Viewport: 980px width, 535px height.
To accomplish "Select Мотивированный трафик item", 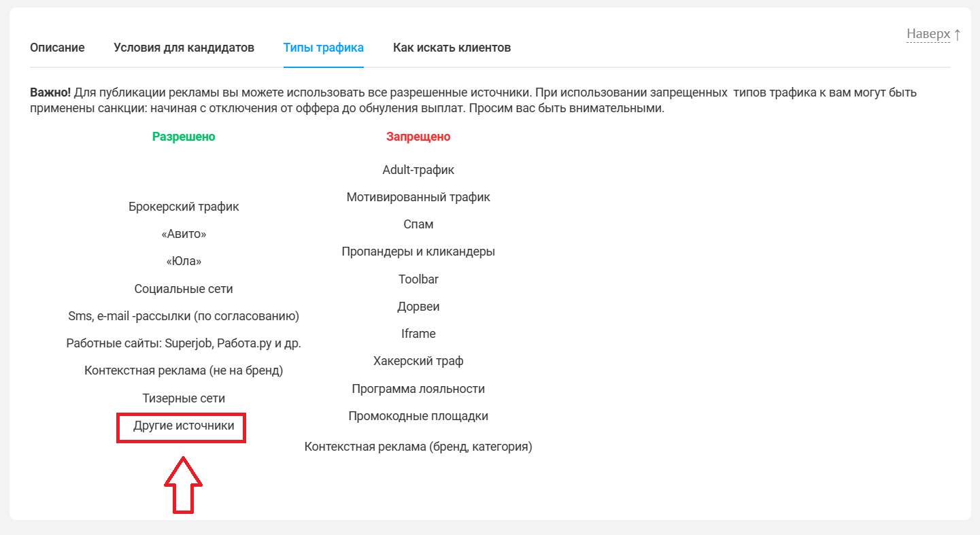I will click(x=418, y=197).
